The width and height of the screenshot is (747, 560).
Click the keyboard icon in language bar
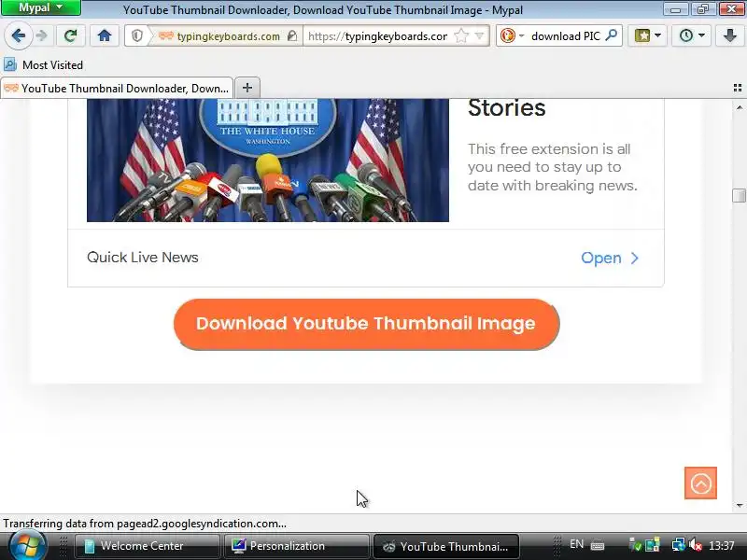pos(598,545)
